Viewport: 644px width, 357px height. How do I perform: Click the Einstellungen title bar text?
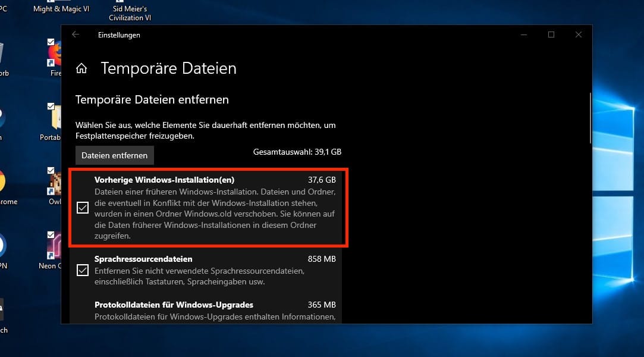click(119, 35)
